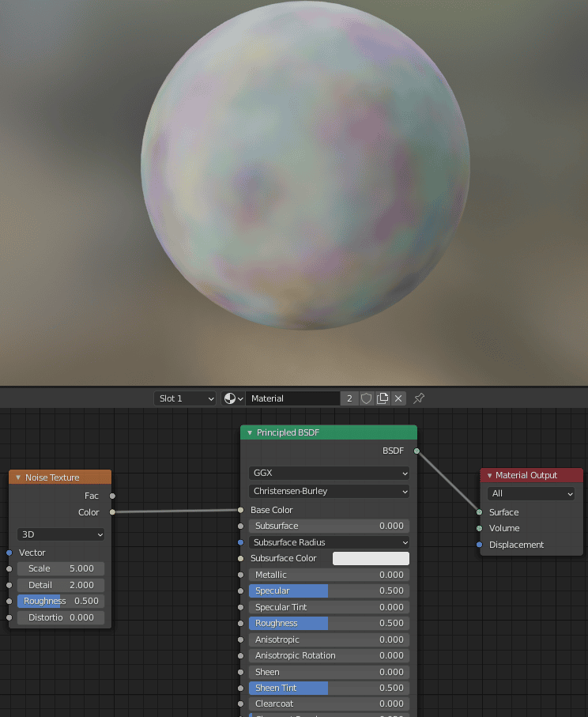
Task: Click the Fac output socket of Noise Texture
Action: click(x=112, y=496)
